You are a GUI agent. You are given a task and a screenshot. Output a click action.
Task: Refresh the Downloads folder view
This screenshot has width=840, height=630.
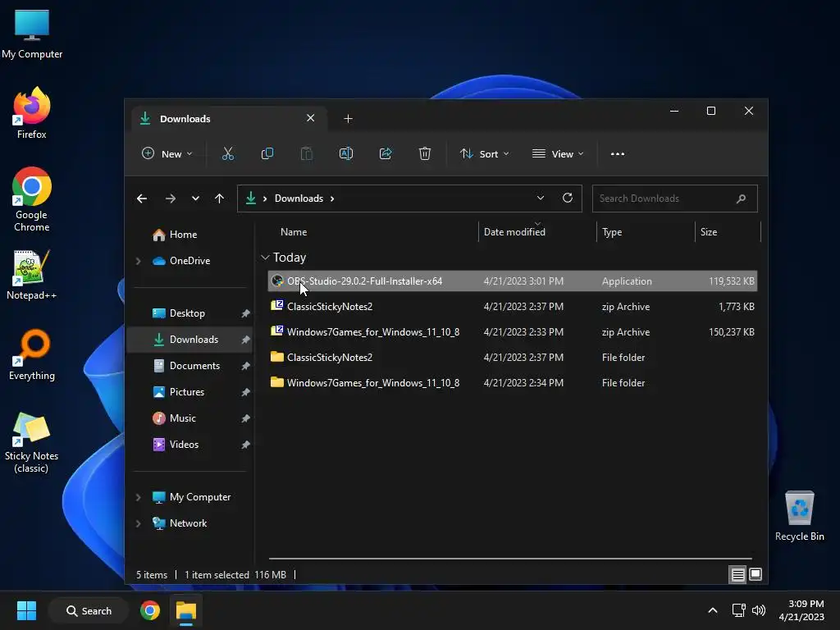568,199
